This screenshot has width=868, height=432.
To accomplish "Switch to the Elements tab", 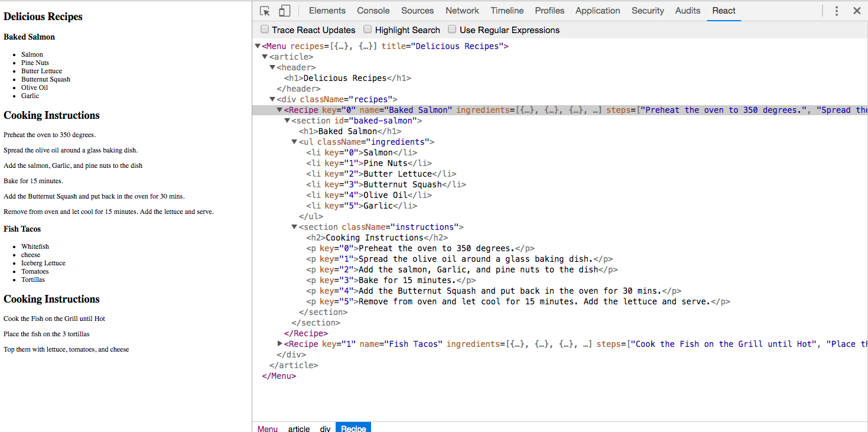I will (x=327, y=11).
